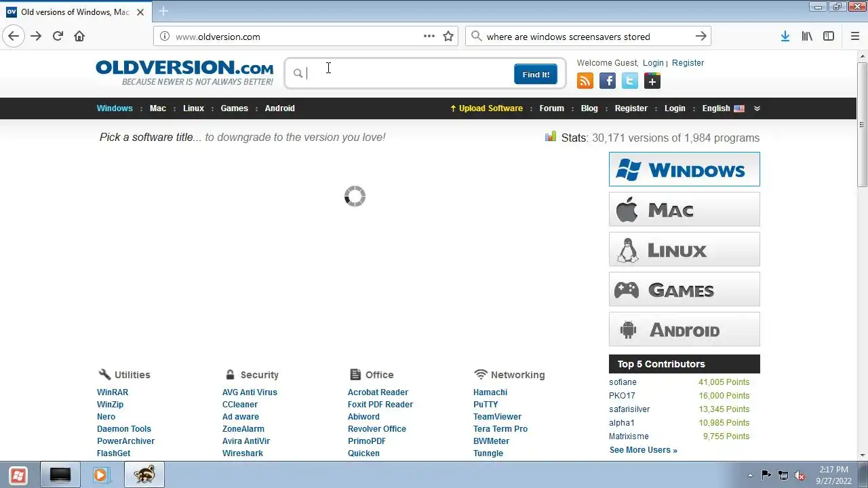868x488 pixels.
Task: Click the stats bar chart icon
Action: 551,137
